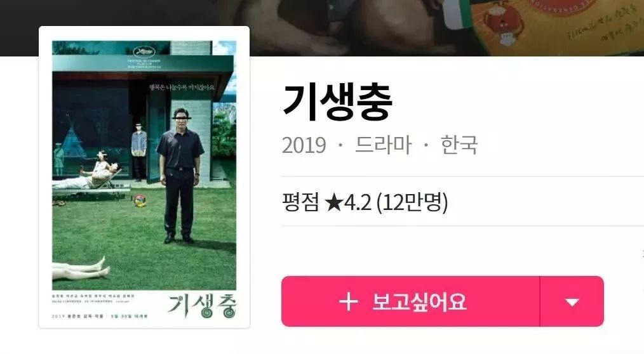Screen dimensions: 644x354
Task: Click the Cannes festival logo on the poster
Action: (x=144, y=51)
